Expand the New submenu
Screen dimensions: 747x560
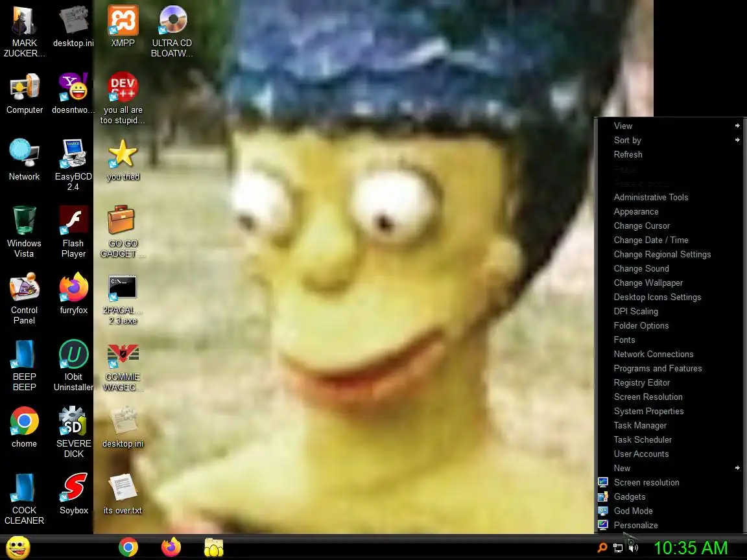[x=670, y=468]
